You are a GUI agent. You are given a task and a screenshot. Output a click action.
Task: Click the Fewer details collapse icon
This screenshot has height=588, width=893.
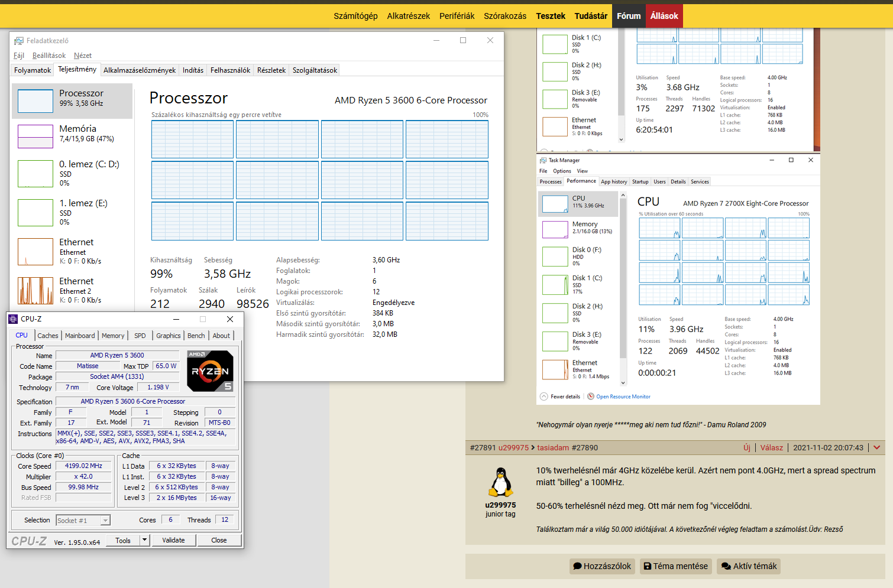(x=544, y=397)
